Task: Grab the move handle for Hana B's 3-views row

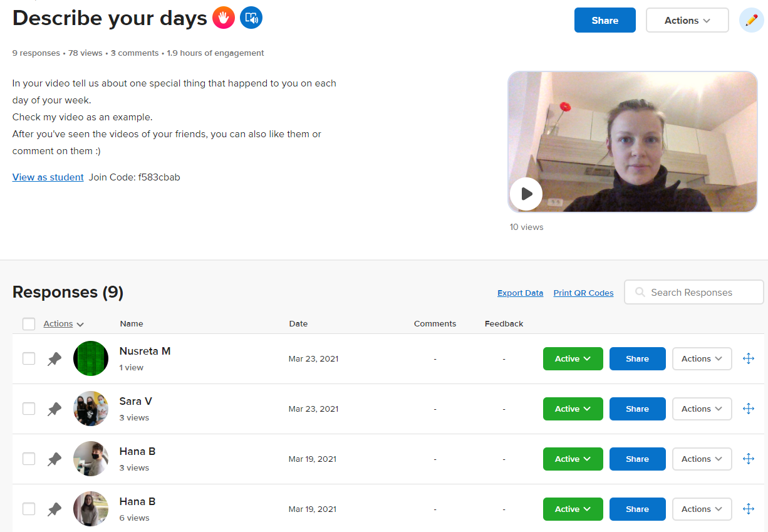Action: click(x=748, y=459)
